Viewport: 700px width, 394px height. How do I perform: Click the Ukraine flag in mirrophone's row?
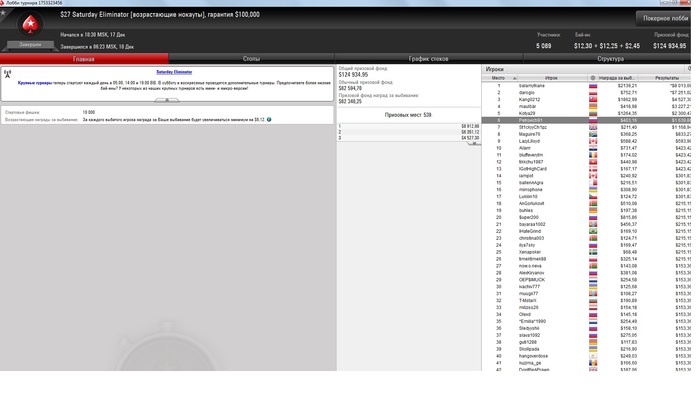coord(593,190)
